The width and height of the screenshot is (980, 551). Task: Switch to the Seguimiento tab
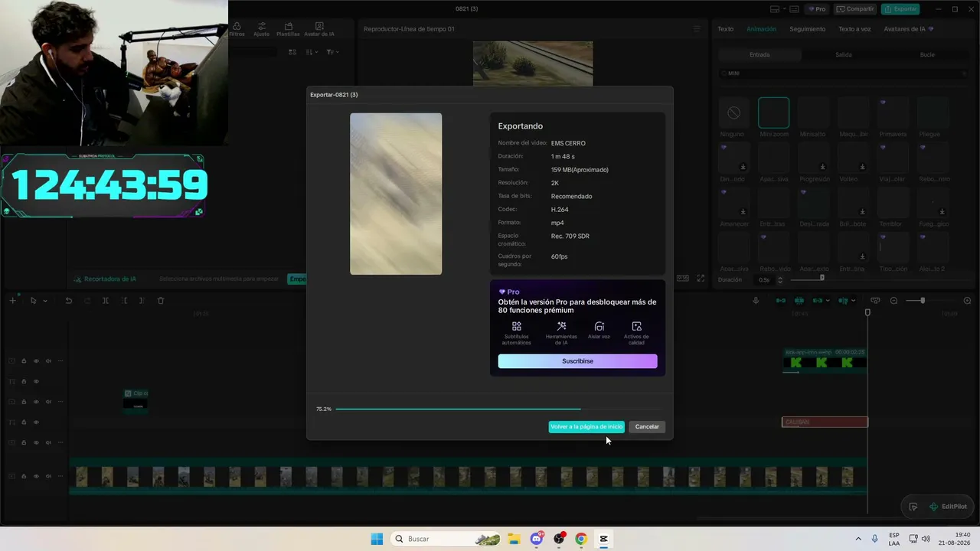[808, 29]
